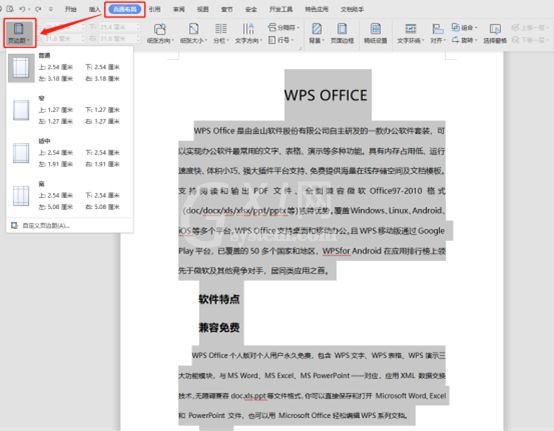
Task: Open the 选择窗格 selection pane
Action: (x=495, y=33)
